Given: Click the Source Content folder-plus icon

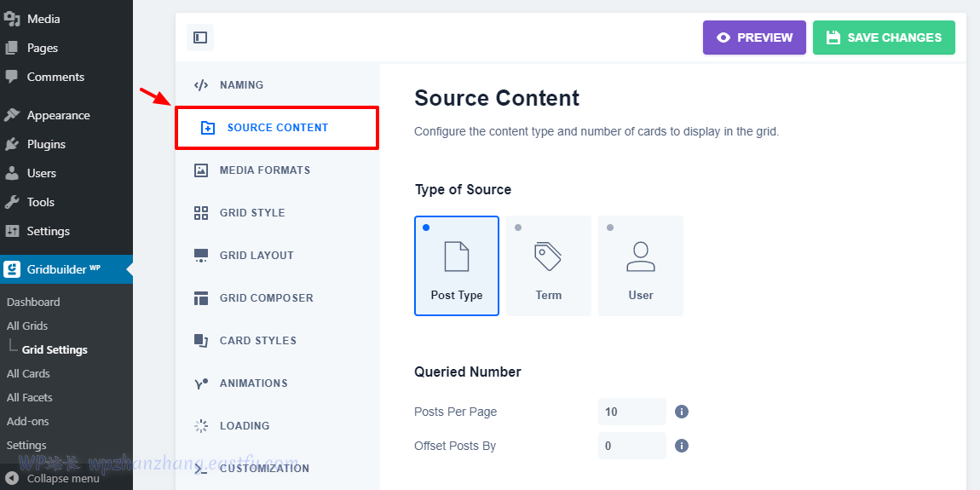Looking at the screenshot, I should click(207, 128).
